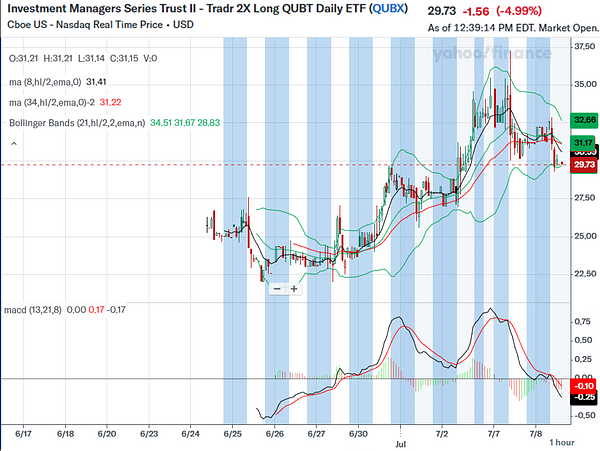The width and height of the screenshot is (600, 451).
Task: Open Bollinger Bands (21,hl/2,2,ema,n) indicator label
Action: 77,123
